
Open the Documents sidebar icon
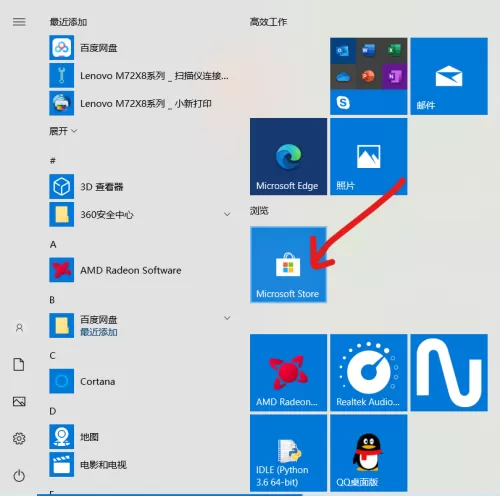pos(19,364)
